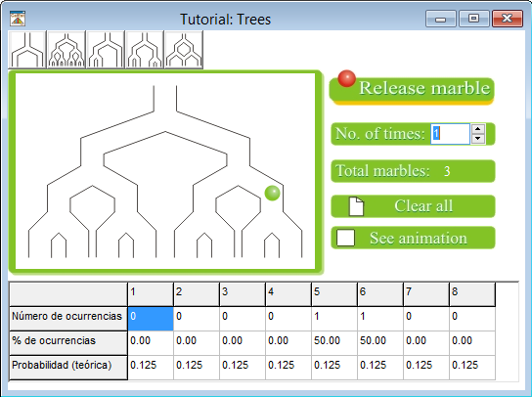
Task: Click the green marble in the tree
Action: (272, 193)
